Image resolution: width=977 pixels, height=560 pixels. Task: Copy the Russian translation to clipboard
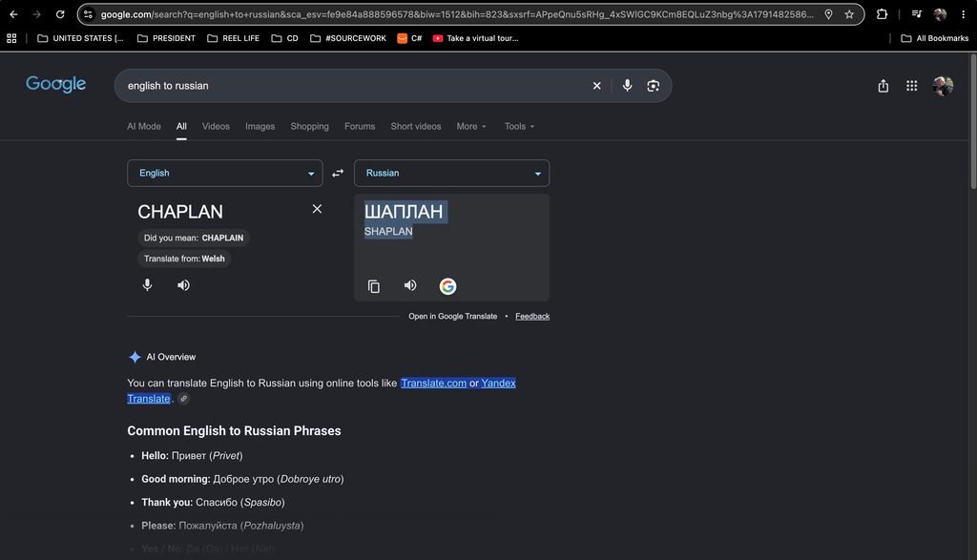(373, 286)
